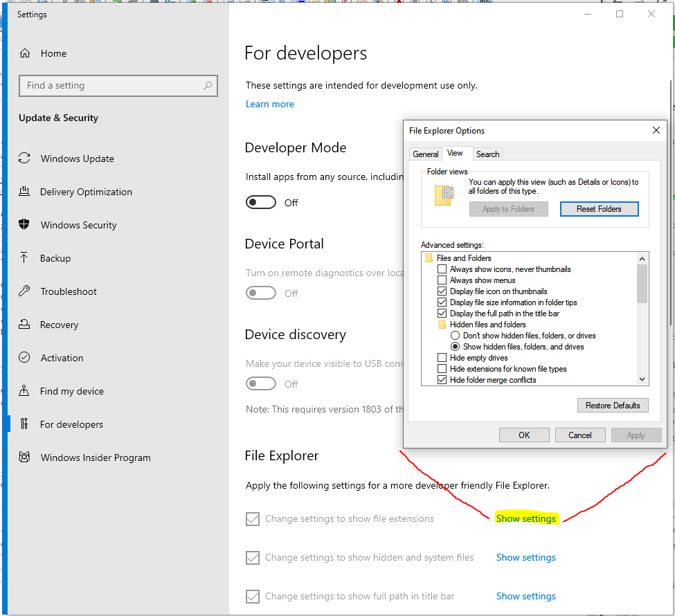The height and width of the screenshot is (616, 675).
Task: Click the Hidden files and folders folder icon
Action: point(442,324)
